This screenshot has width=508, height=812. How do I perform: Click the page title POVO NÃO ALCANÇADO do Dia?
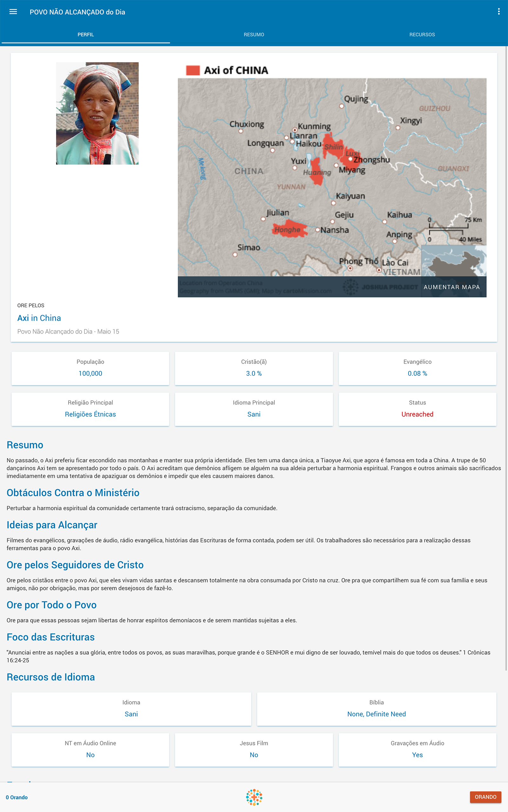(x=77, y=12)
